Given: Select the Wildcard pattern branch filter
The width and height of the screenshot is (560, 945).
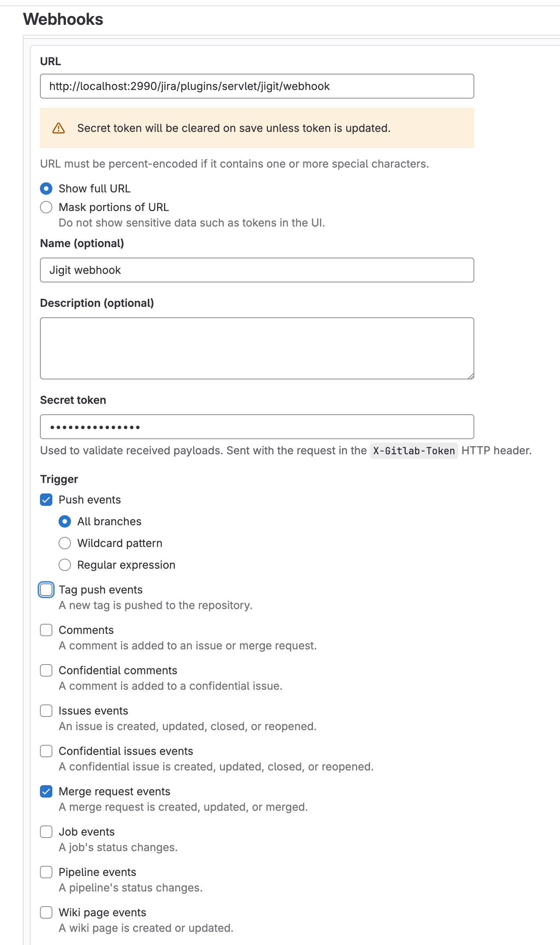Looking at the screenshot, I should point(65,543).
